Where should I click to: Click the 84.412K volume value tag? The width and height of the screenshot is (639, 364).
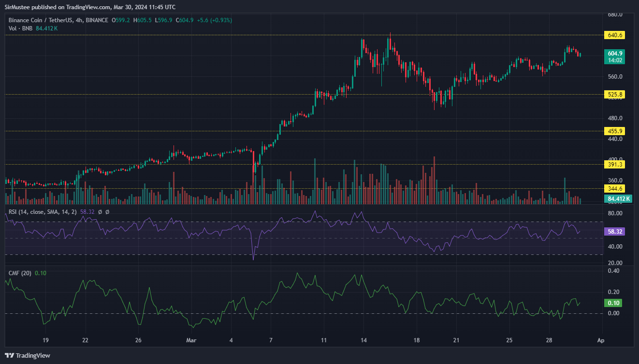click(618, 199)
